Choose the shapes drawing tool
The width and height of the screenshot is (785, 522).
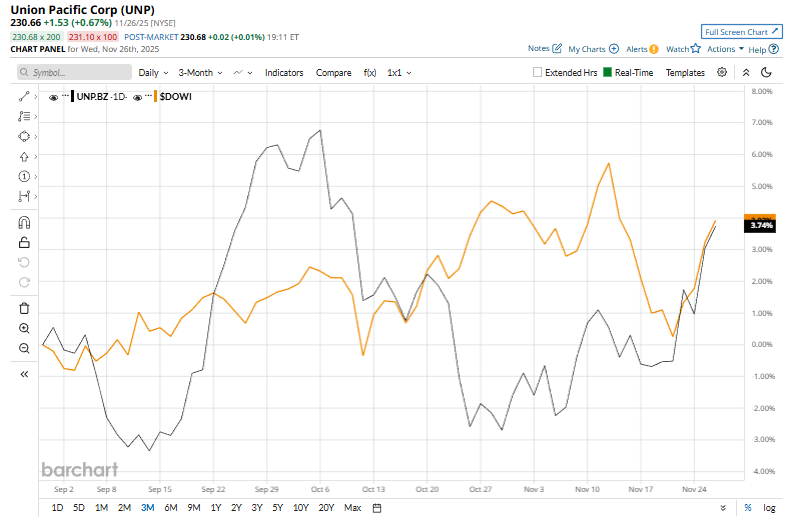pos(24,136)
